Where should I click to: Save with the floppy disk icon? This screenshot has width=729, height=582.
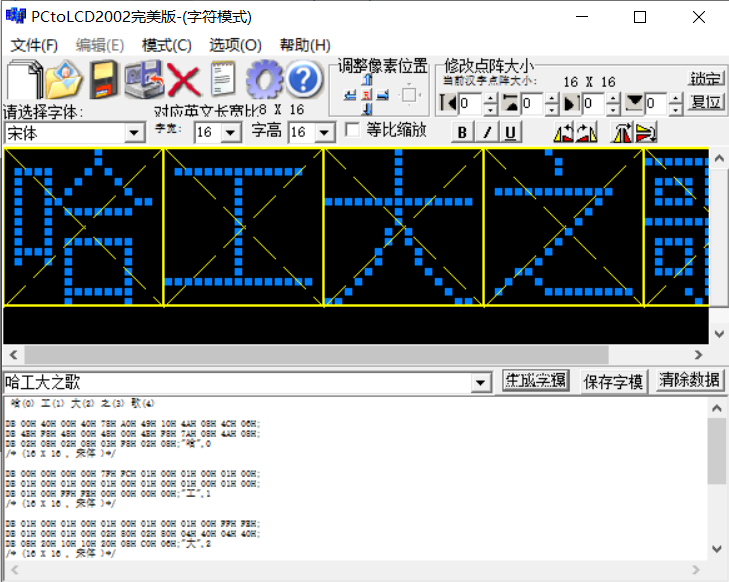[x=103, y=80]
